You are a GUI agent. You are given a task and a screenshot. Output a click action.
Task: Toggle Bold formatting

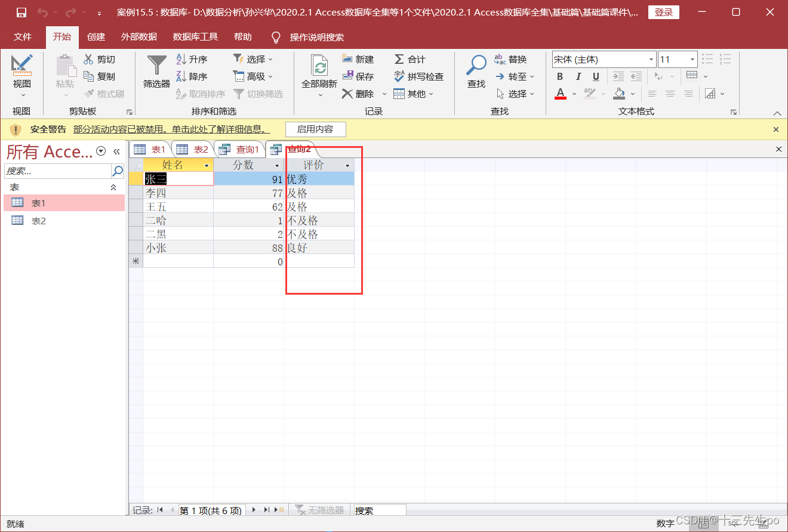(x=560, y=76)
